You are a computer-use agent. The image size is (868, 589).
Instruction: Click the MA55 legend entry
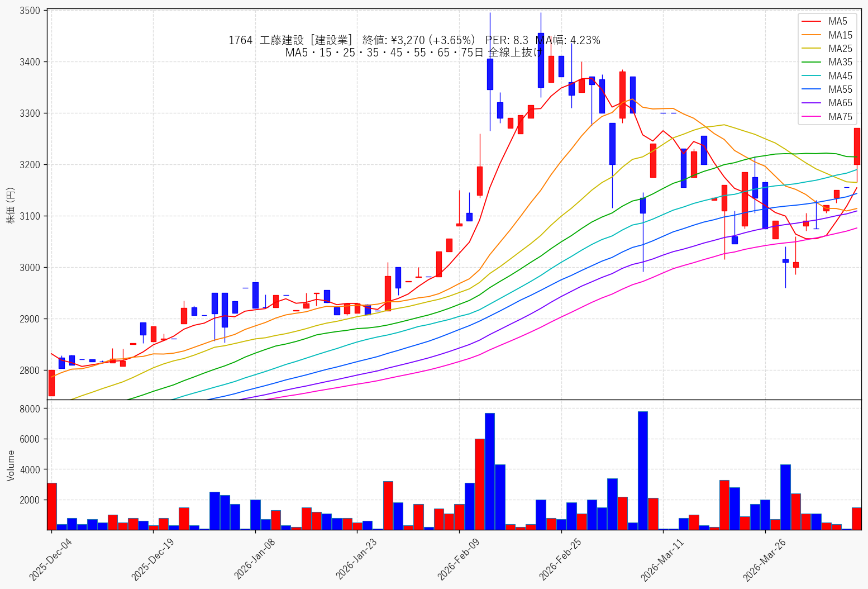click(827, 89)
